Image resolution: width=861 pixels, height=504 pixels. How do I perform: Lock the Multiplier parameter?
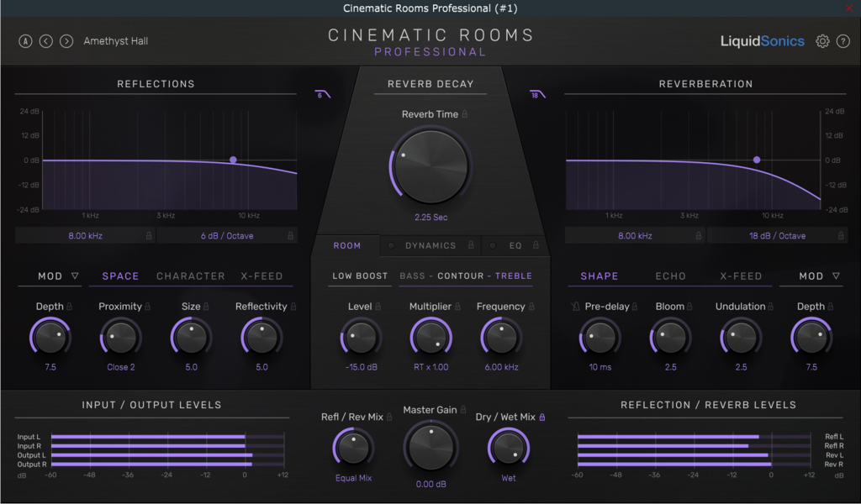pos(457,307)
